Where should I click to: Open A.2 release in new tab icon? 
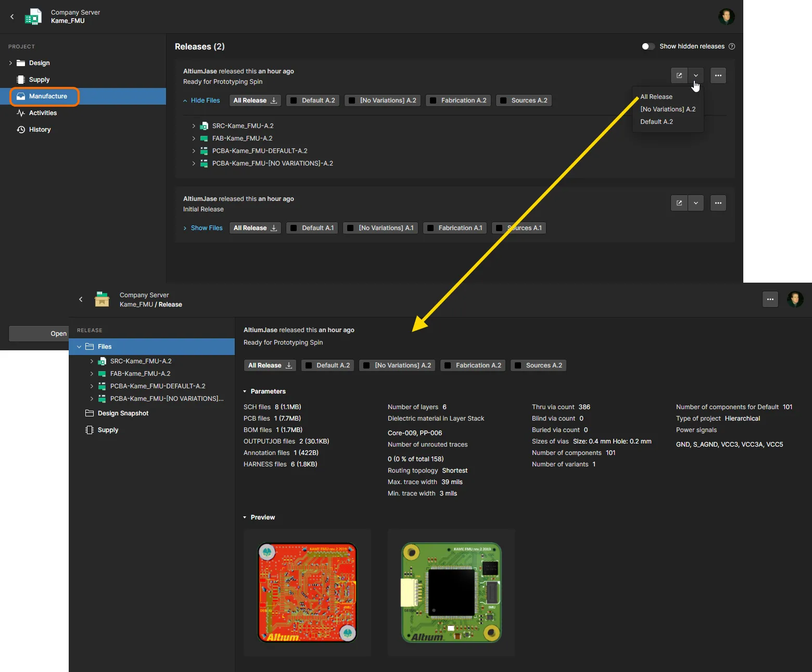click(679, 75)
